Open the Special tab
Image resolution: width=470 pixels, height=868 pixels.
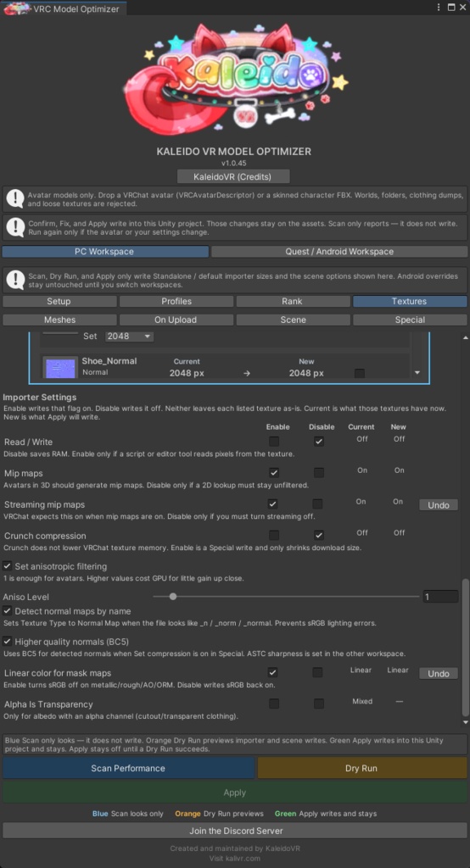[x=410, y=320]
